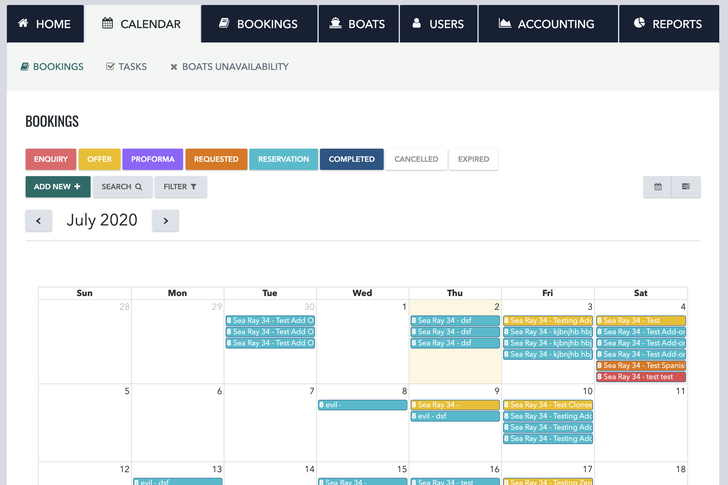Open the evil booking on July 8

click(362, 405)
